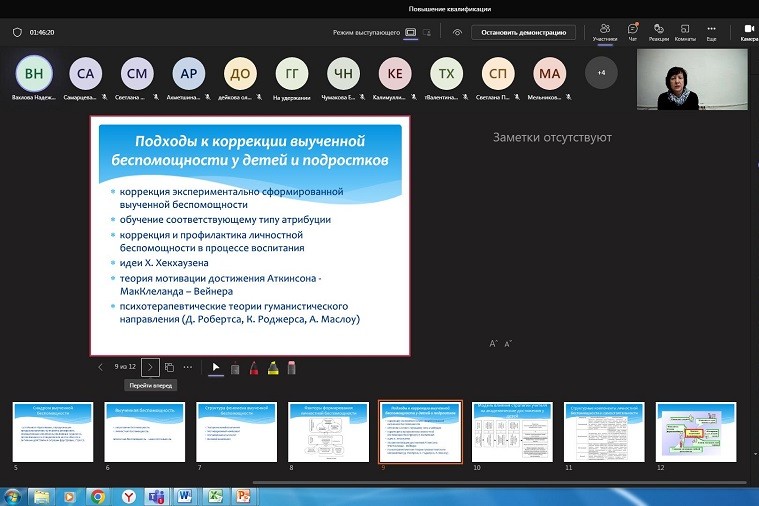Open the More (Ещё) meeting menu
Viewport: 759px width, 506px height.
pyautogui.click(x=711, y=32)
